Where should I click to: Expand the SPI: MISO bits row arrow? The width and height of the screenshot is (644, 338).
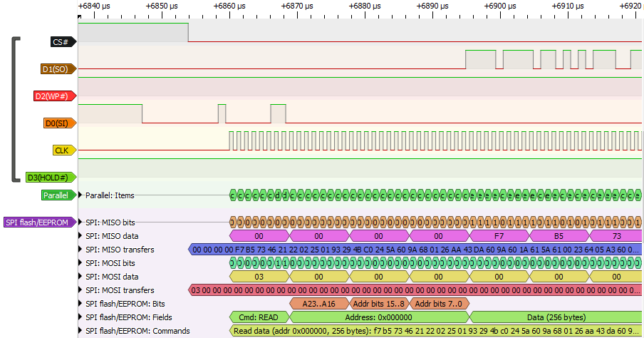80,222
